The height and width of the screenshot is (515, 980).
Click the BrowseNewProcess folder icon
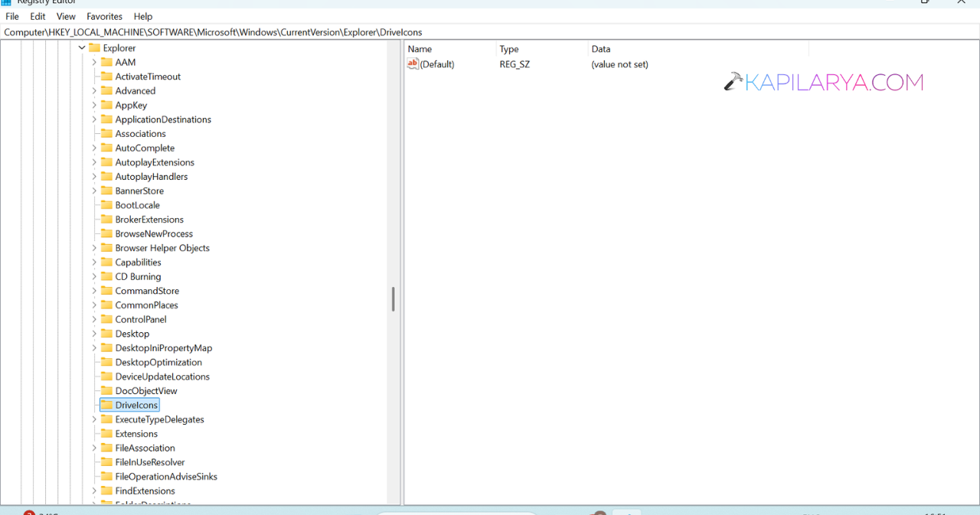click(x=107, y=234)
